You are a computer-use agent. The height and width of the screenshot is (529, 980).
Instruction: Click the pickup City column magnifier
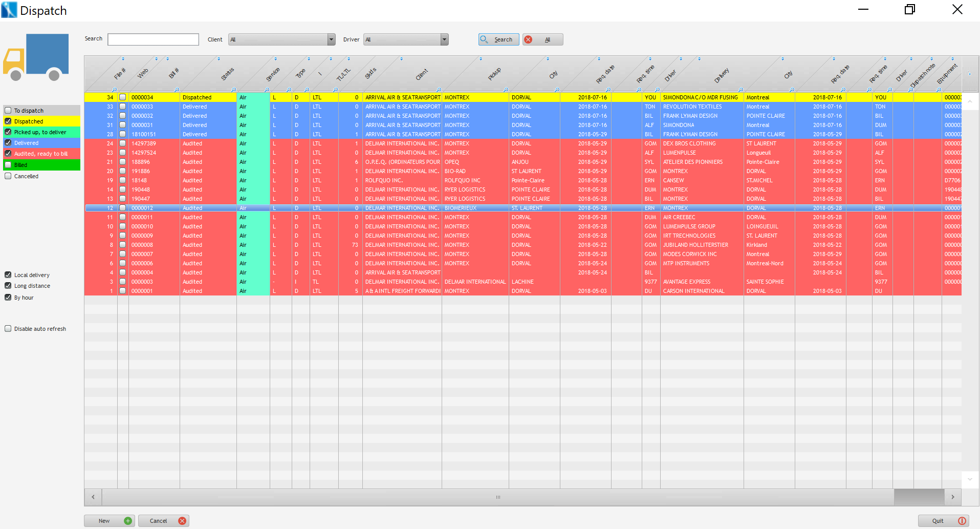(x=557, y=90)
